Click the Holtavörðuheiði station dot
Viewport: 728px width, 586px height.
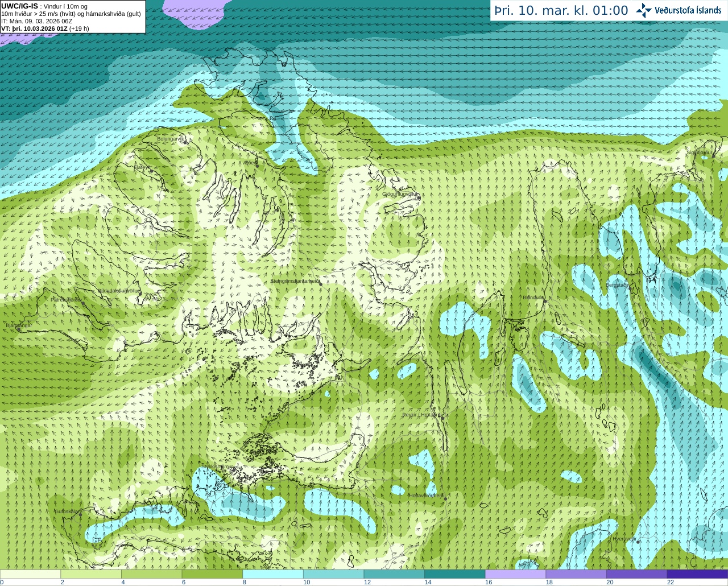[x=445, y=499]
